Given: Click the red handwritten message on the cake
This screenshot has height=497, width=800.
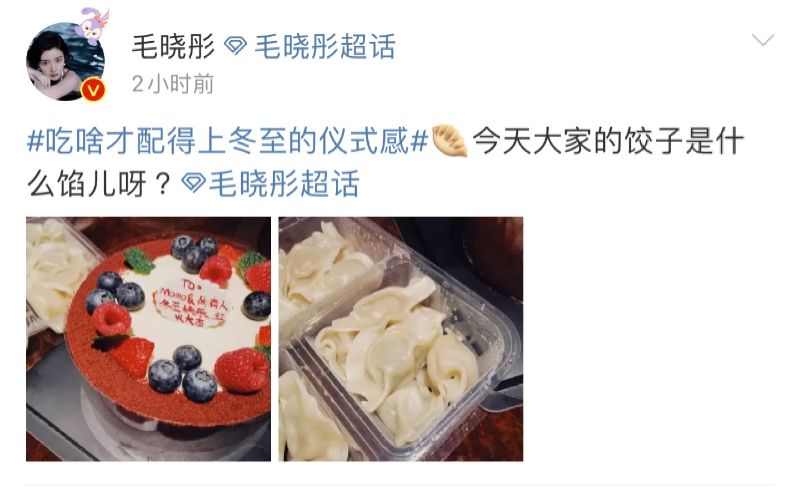Looking at the screenshot, I should [194, 301].
